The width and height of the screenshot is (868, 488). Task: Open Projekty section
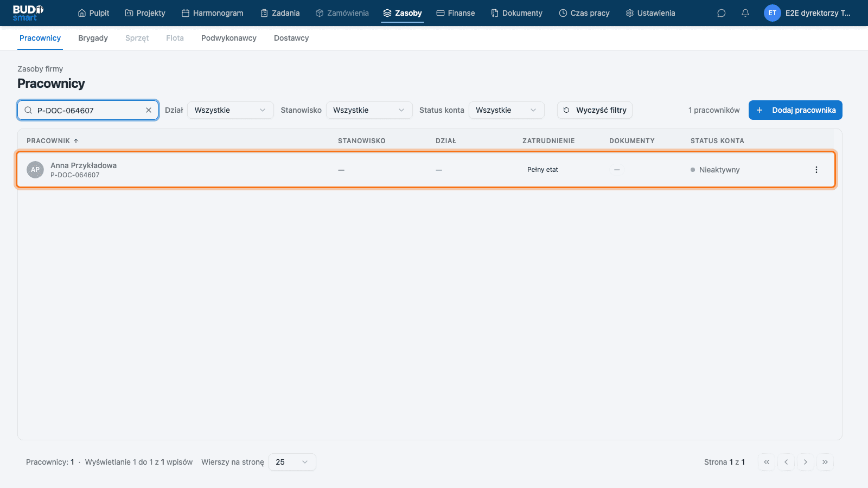(145, 13)
